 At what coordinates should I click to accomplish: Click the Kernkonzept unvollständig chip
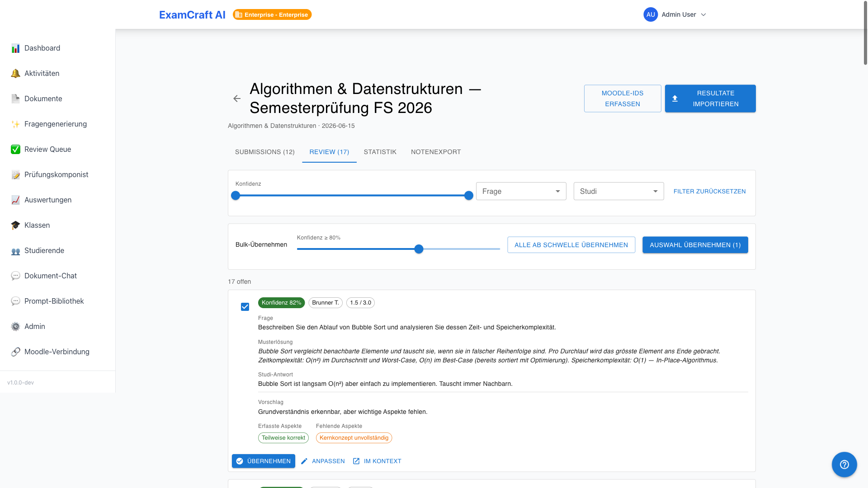pos(354,438)
